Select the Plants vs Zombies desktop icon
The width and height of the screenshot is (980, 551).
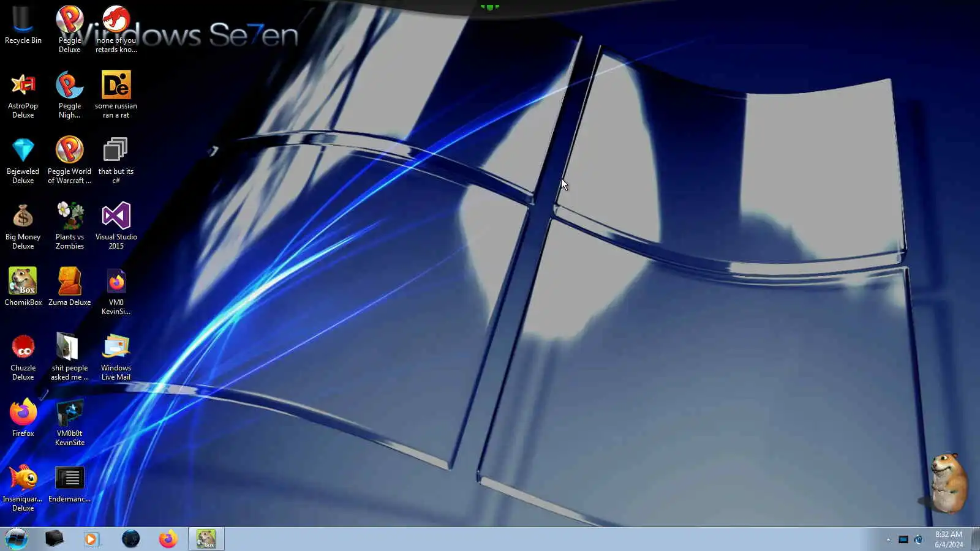[x=69, y=226]
